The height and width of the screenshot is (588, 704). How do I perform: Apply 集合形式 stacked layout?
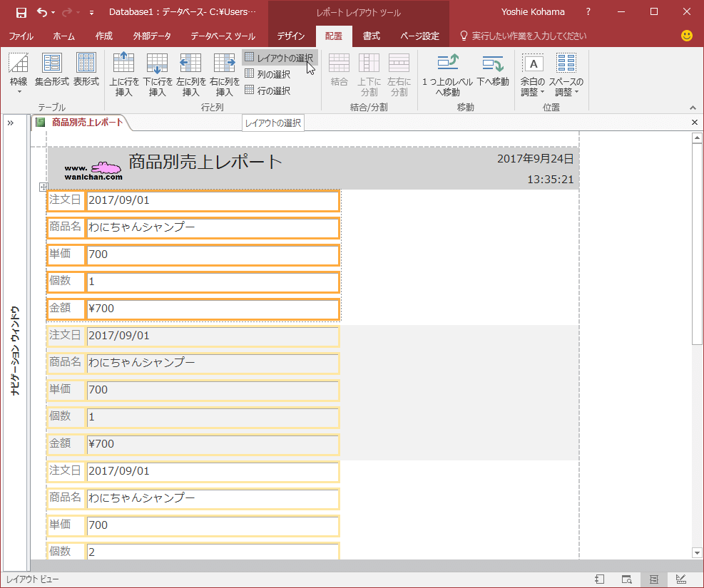(x=51, y=70)
